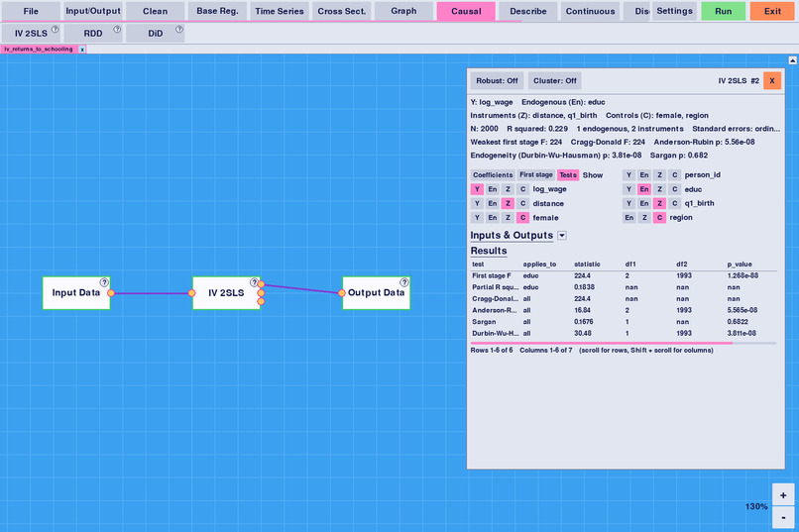Add IV 2SLS node from toolbar
Viewport: 799px width, 532px height.
[31, 33]
